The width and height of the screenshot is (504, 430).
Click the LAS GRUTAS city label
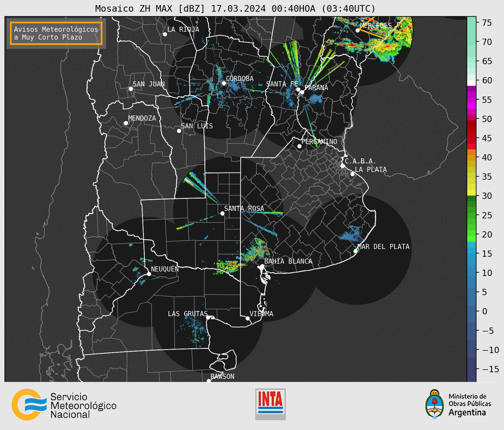188,314
